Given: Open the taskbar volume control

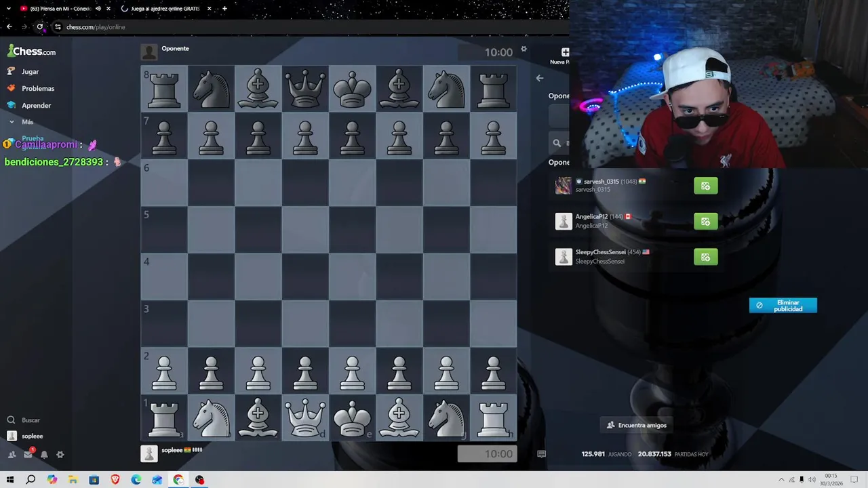Looking at the screenshot, I should tap(812, 480).
